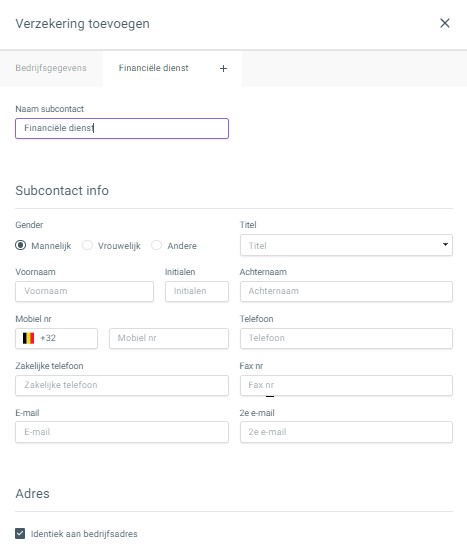The height and width of the screenshot is (554, 467).
Task: Click the Mobiel nr number field
Action: click(x=169, y=338)
